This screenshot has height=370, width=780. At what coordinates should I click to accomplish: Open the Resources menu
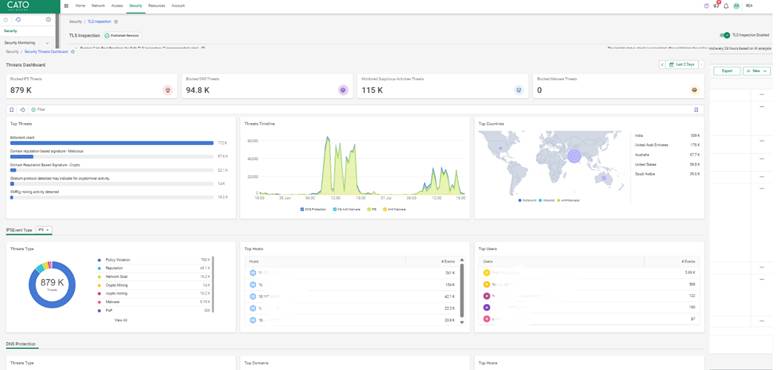tap(156, 6)
